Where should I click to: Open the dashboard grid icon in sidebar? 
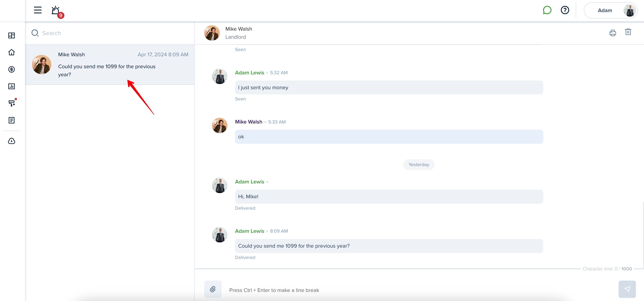click(12, 35)
